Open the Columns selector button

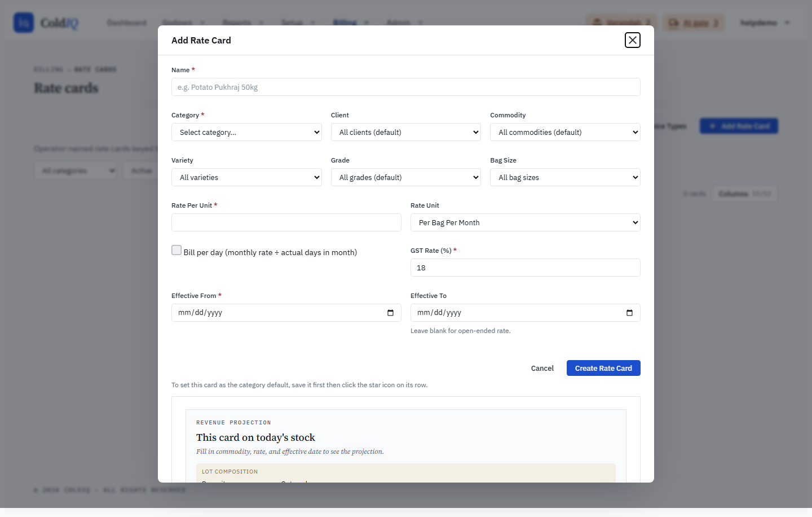(x=744, y=194)
